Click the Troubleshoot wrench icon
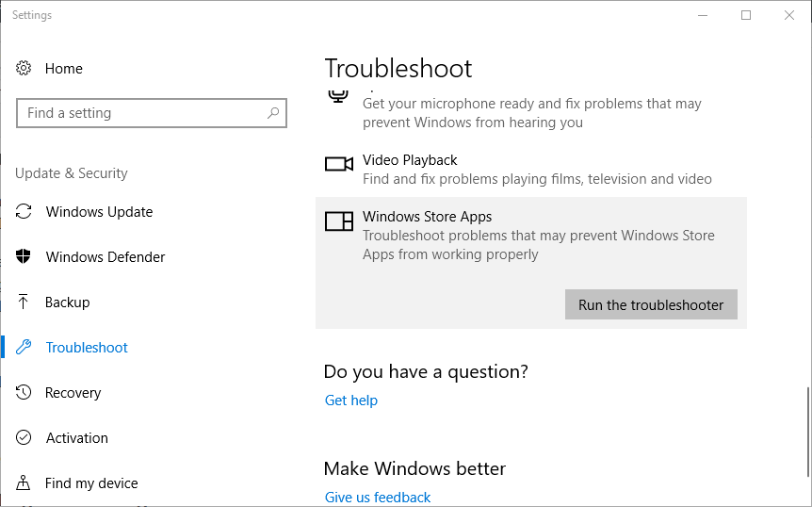 coord(25,348)
